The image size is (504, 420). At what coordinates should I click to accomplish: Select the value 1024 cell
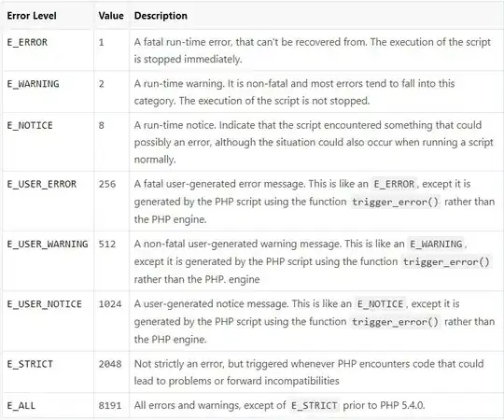coord(110,304)
